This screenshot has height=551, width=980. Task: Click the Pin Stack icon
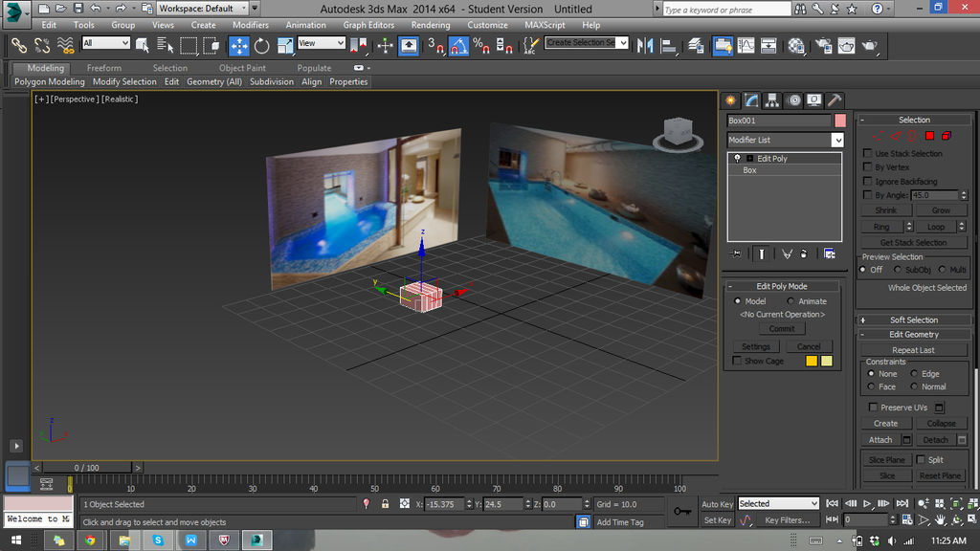point(736,253)
